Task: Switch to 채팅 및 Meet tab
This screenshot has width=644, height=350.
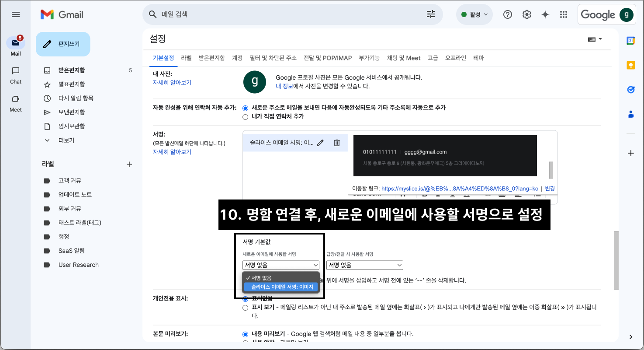Action: point(404,58)
